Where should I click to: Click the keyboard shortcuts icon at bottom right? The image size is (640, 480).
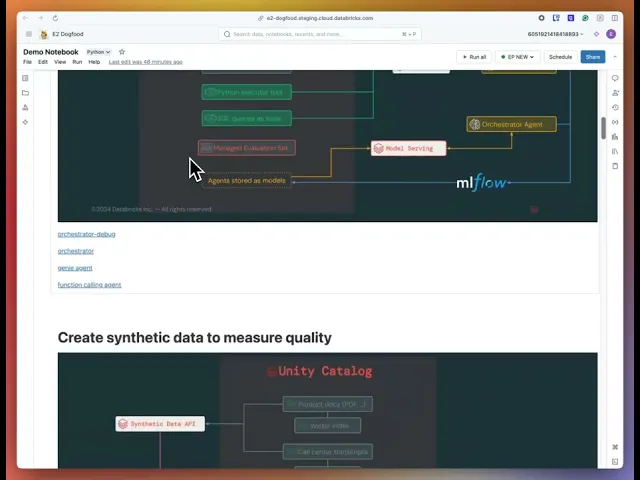coord(615,447)
